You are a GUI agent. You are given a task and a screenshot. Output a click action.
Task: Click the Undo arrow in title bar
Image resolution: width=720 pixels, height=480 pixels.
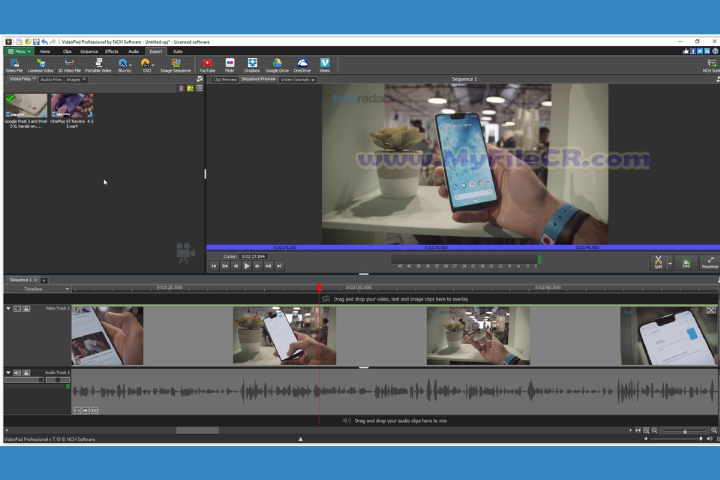[45, 42]
